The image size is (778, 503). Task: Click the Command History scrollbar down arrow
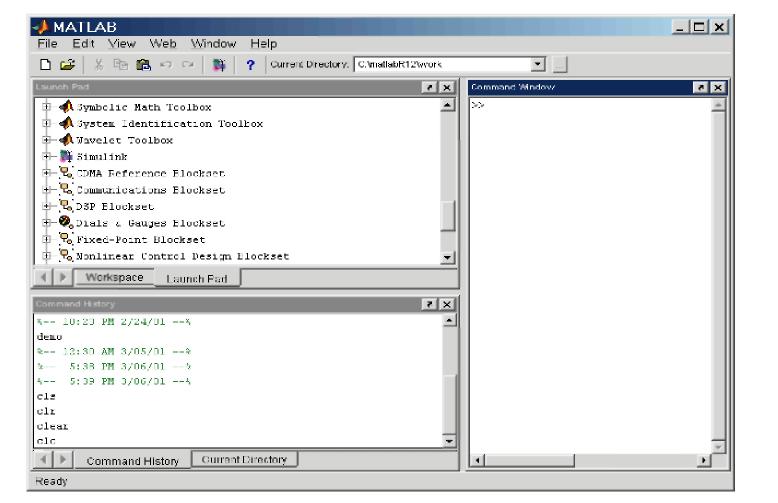[x=449, y=441]
